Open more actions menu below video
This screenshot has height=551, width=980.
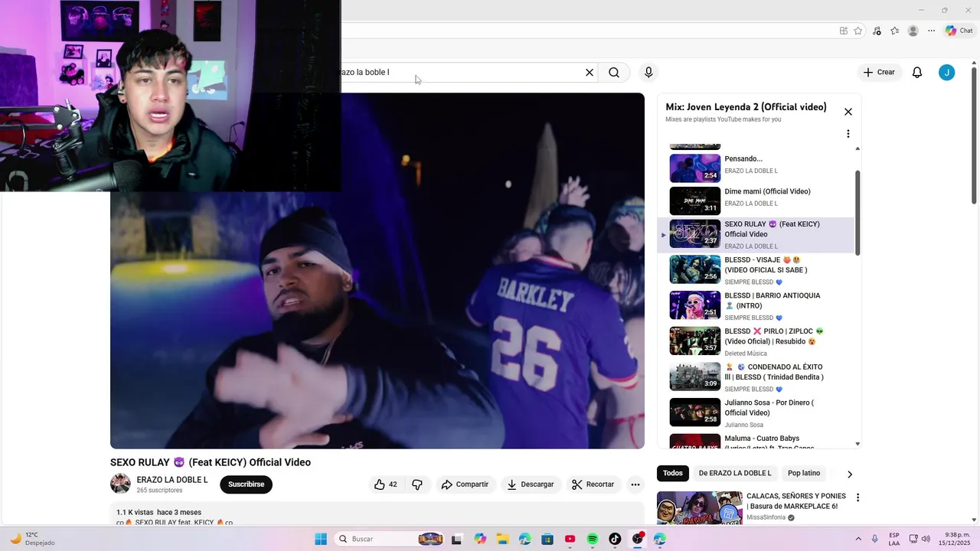tap(635, 484)
